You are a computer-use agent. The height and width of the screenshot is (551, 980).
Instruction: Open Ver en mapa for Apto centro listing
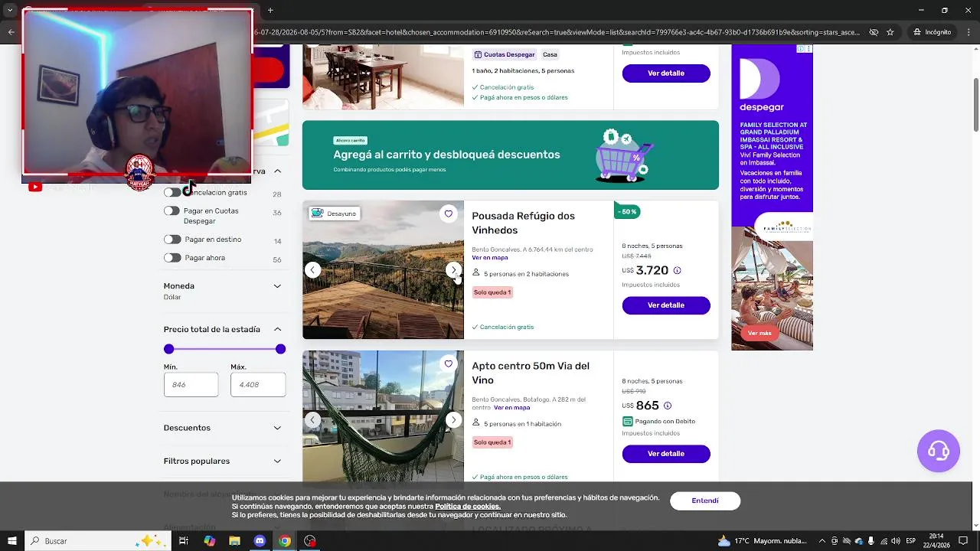(x=511, y=408)
